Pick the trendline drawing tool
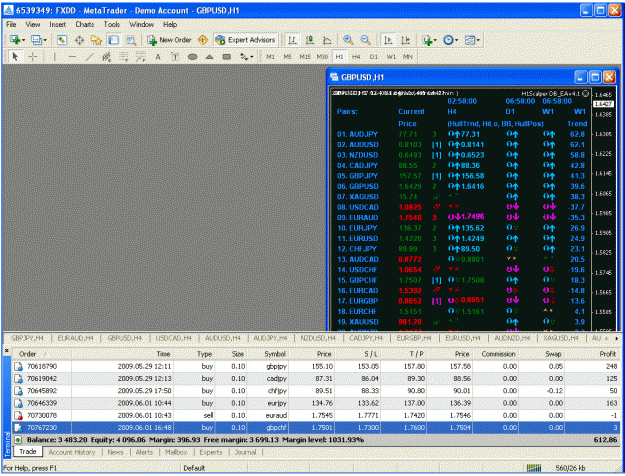The width and height of the screenshot is (625, 476). point(89,57)
